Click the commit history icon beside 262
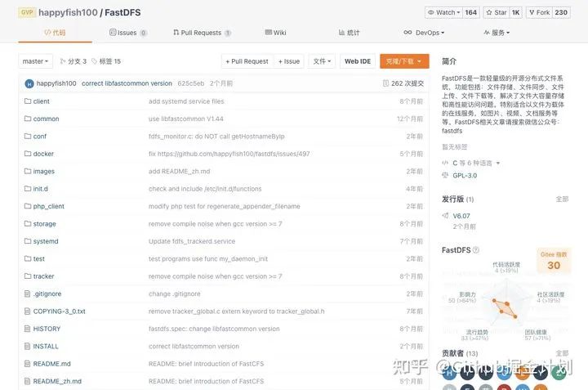 click(385, 83)
